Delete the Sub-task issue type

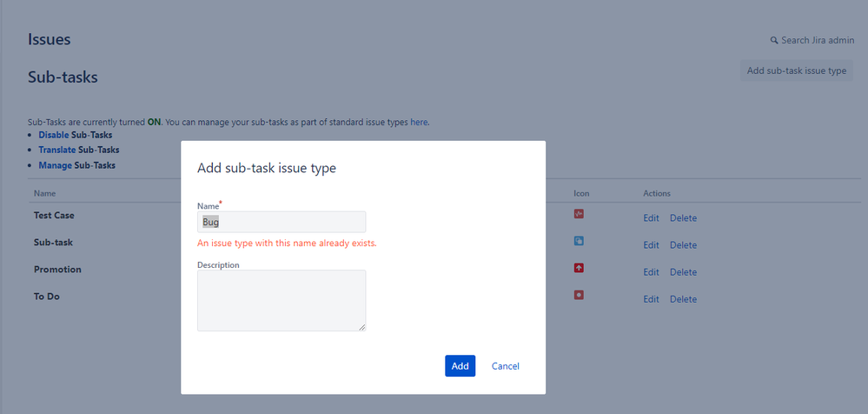coord(683,245)
